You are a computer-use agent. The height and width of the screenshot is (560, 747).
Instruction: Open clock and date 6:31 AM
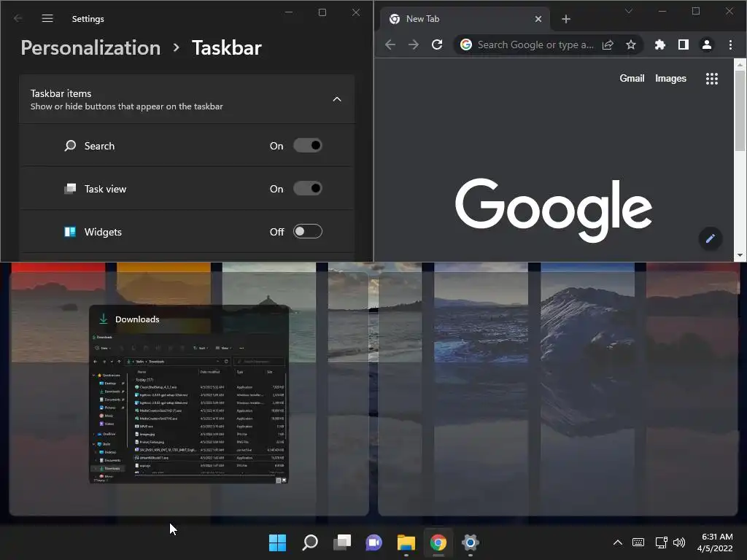click(x=715, y=542)
